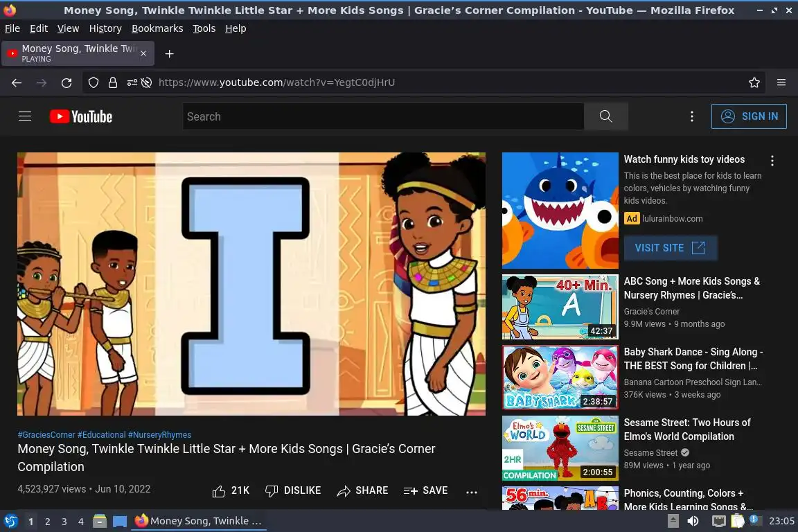Focus the YouTube search field

382,116
